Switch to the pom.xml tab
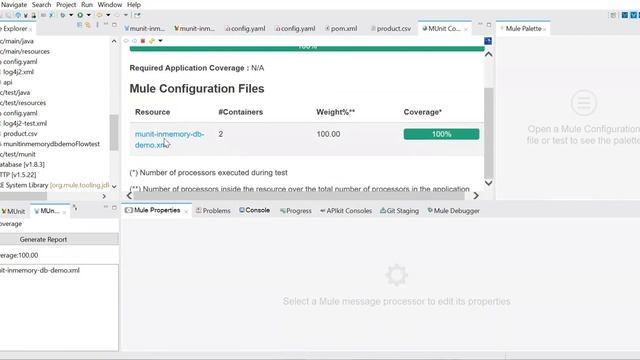 pos(341,29)
